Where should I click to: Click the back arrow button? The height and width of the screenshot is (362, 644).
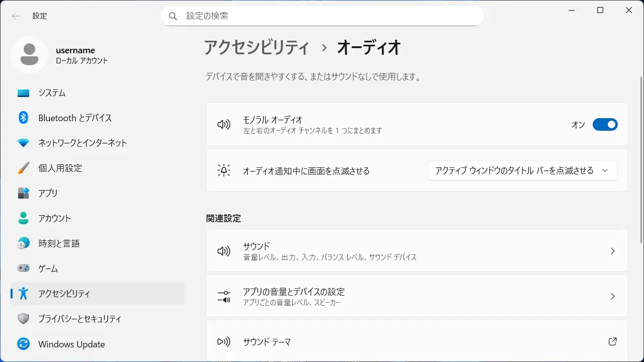[16, 16]
